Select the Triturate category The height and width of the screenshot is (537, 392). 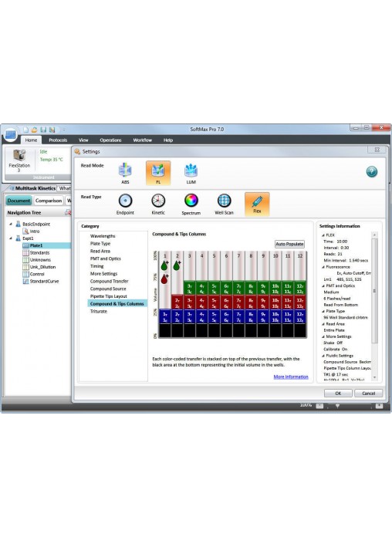click(98, 311)
